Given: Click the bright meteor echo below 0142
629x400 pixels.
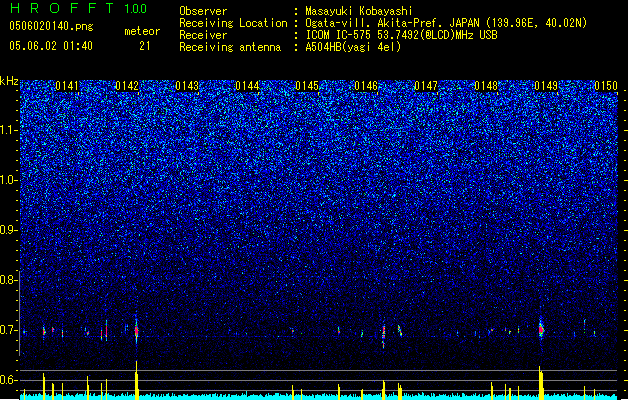Looking at the screenshot, I should (x=136, y=331).
